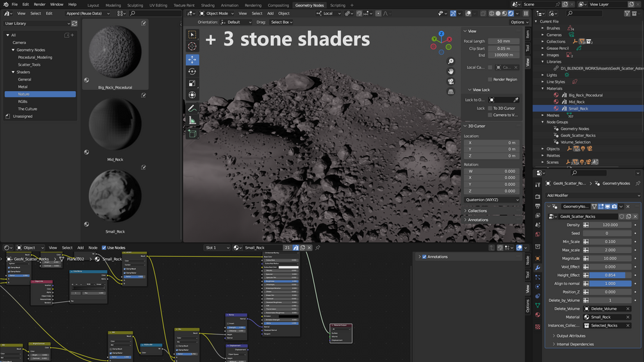This screenshot has height=362, width=644.
Task: Select the Select Box tool in viewport toolbar
Action: point(192,35)
